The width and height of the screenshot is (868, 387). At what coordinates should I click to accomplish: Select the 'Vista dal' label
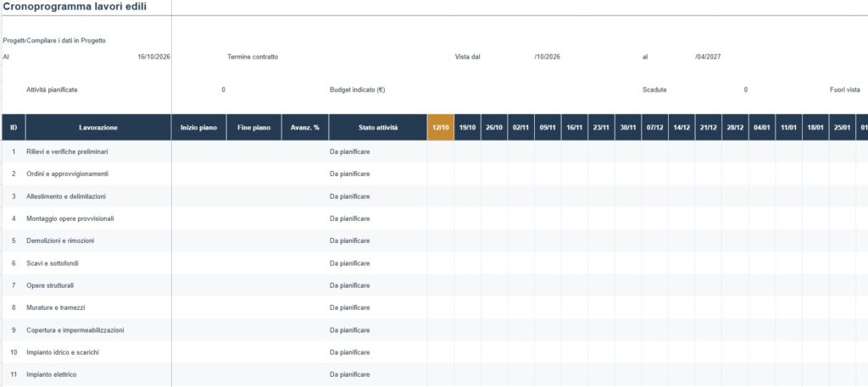click(468, 57)
